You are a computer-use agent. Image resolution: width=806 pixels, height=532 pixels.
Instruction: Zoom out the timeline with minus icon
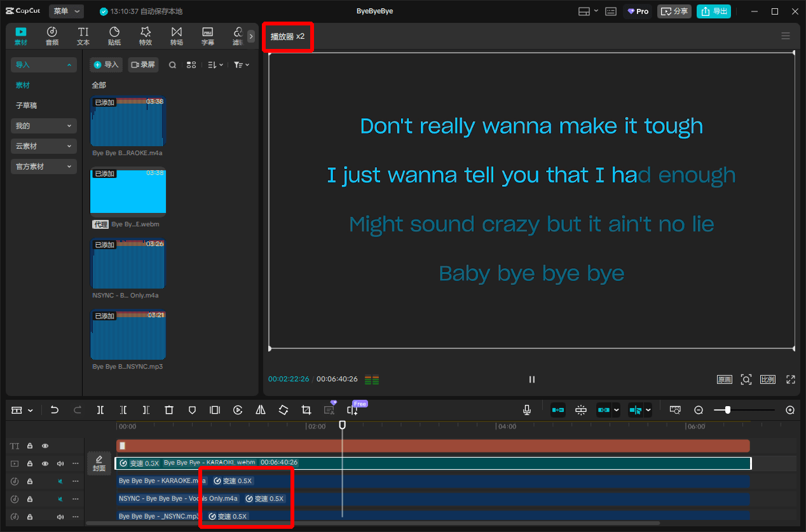699,411
